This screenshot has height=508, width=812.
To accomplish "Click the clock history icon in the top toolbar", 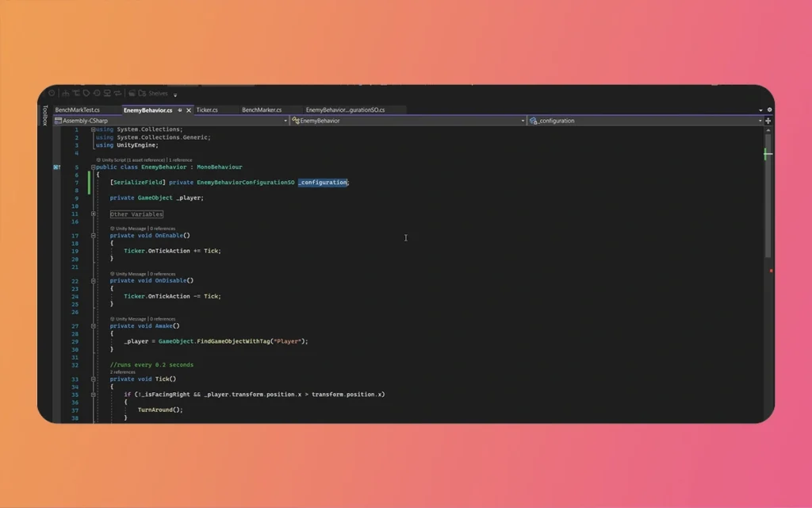I will (96, 93).
